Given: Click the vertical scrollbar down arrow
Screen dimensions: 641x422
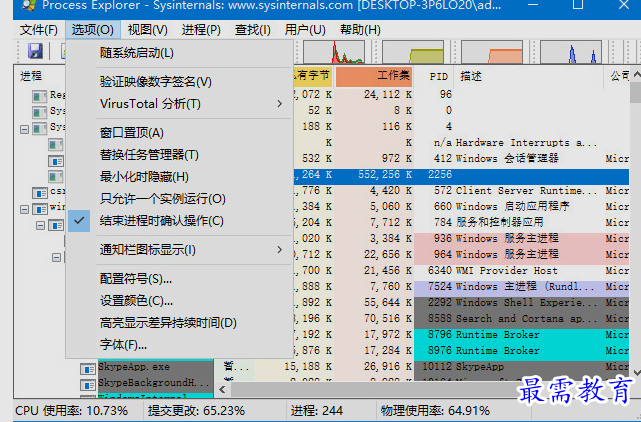Looking at the screenshot, I should click(636, 371).
